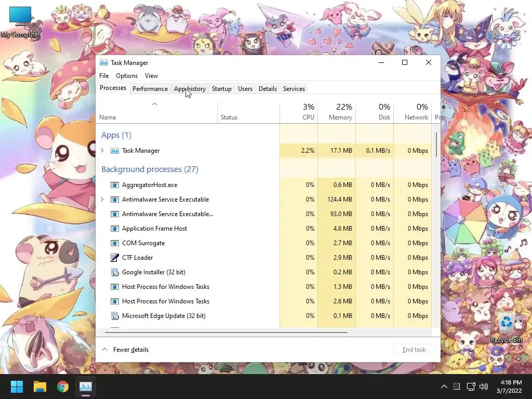Image resolution: width=532 pixels, height=399 pixels.
Task: Sort processes by Network column
Action: coord(413,112)
